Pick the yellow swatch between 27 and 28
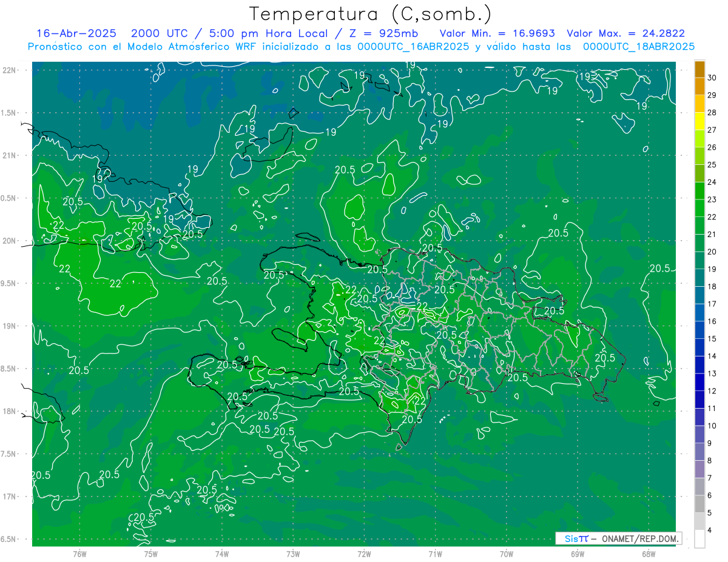Screen dimensions: 728x562 [x=699, y=122]
